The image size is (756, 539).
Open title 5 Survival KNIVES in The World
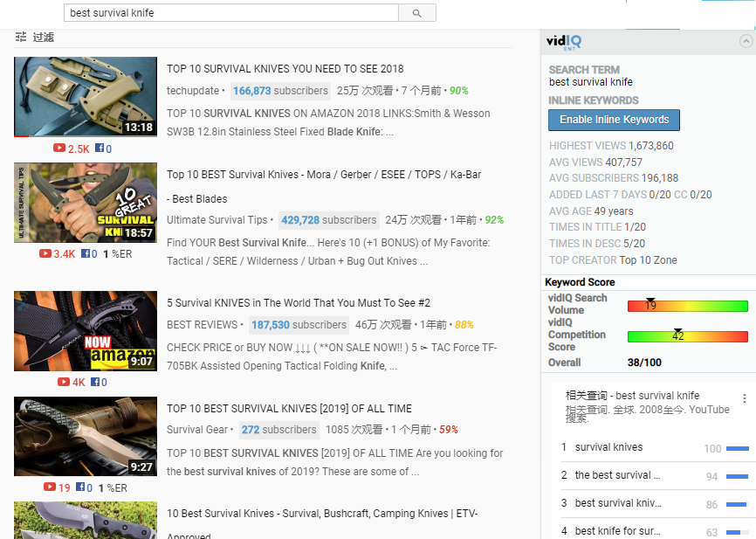[x=299, y=303]
